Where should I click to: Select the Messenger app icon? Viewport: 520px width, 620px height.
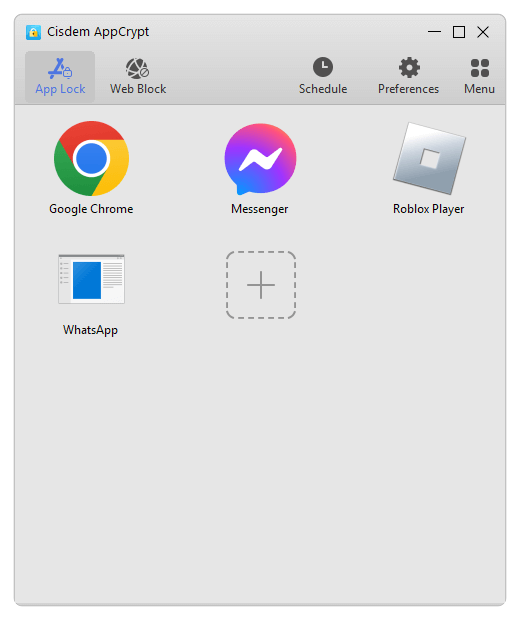click(260, 159)
